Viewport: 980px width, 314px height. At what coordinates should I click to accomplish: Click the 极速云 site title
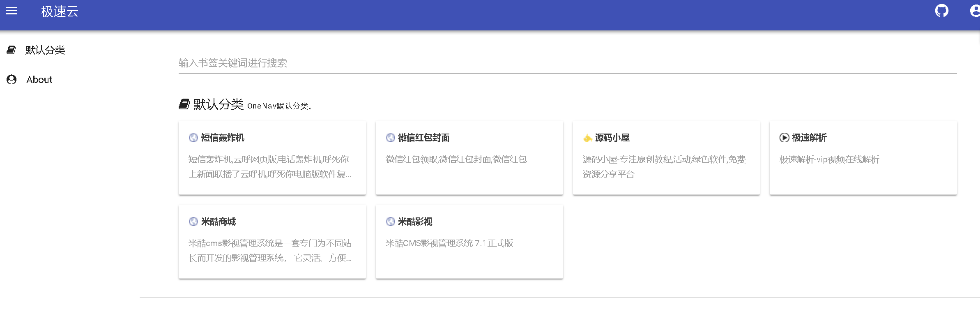pyautogui.click(x=60, y=12)
